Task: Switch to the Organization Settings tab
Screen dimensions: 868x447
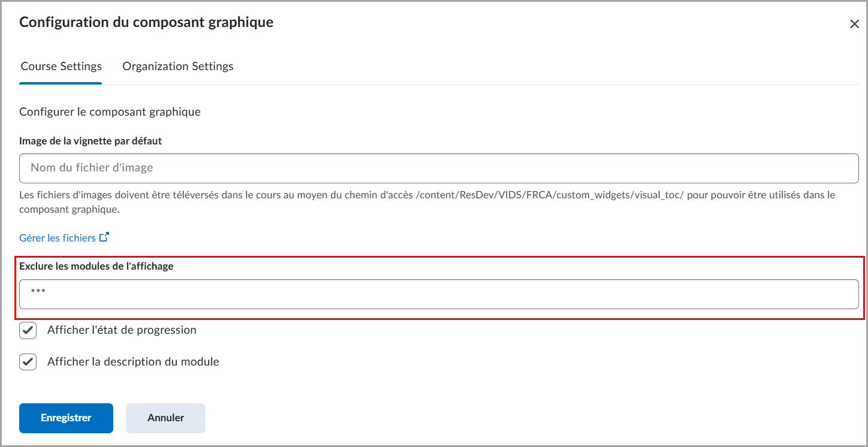Action: [177, 66]
